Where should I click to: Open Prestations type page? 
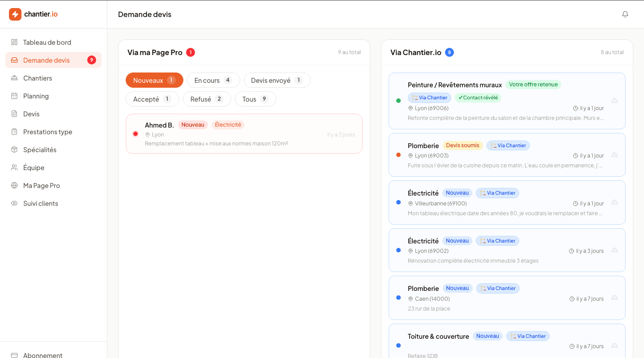tap(54, 132)
